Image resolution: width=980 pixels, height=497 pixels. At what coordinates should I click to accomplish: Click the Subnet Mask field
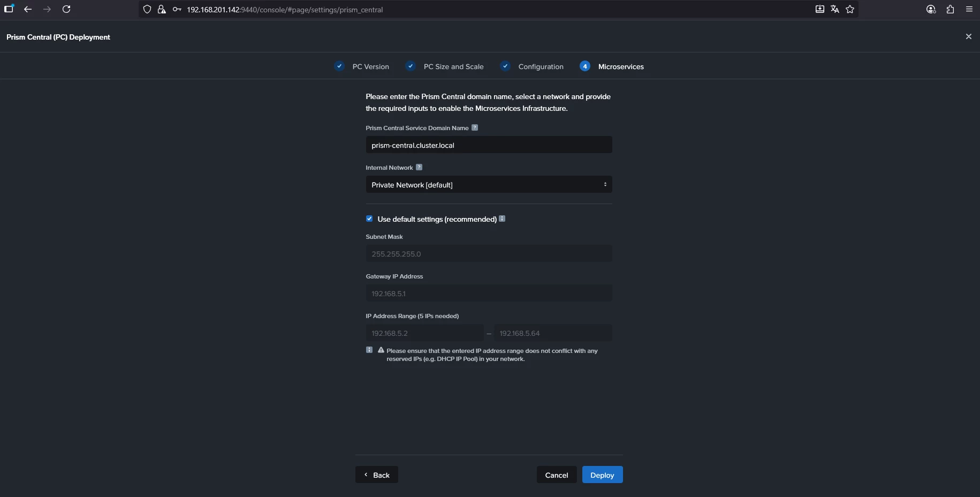click(489, 254)
